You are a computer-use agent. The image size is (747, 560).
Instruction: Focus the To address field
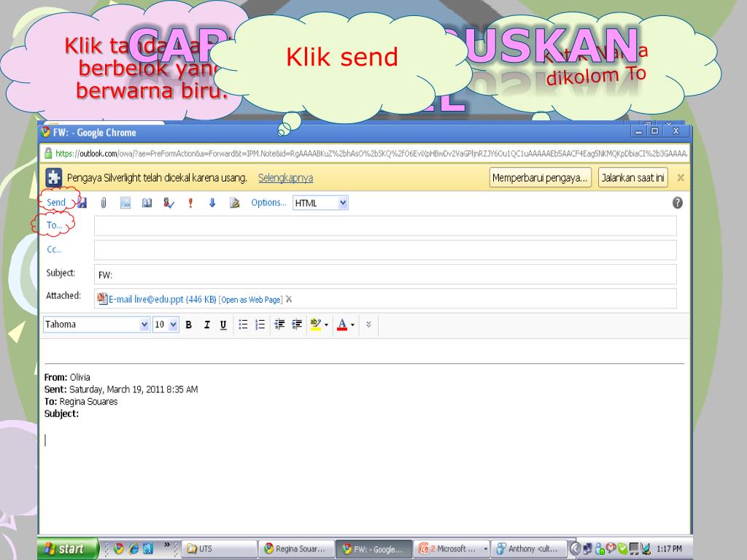(x=385, y=226)
